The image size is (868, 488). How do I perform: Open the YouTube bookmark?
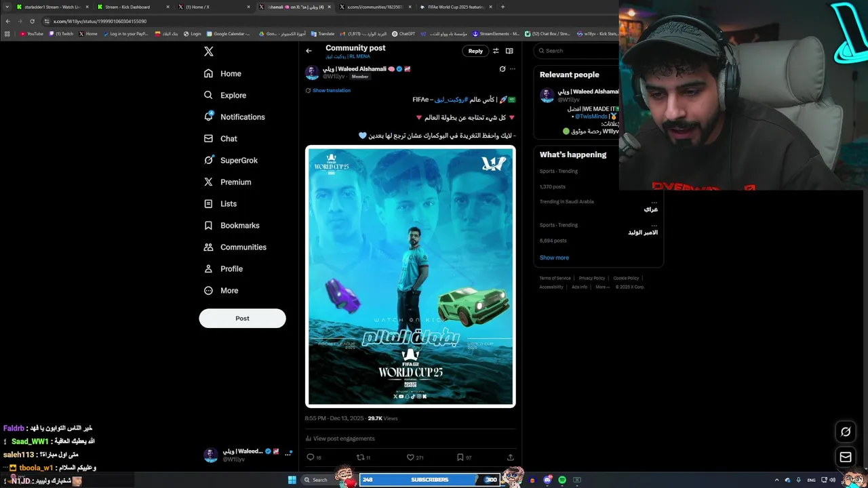pos(32,33)
